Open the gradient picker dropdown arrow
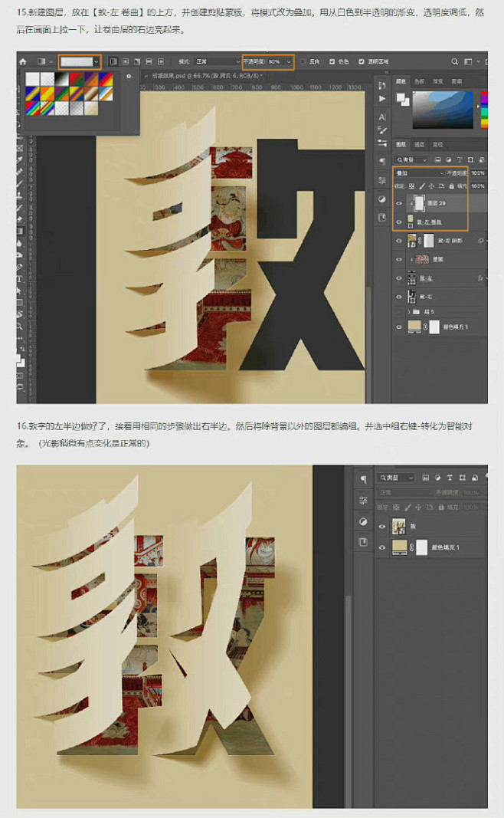Viewport: 504px width, 818px height. (97, 61)
